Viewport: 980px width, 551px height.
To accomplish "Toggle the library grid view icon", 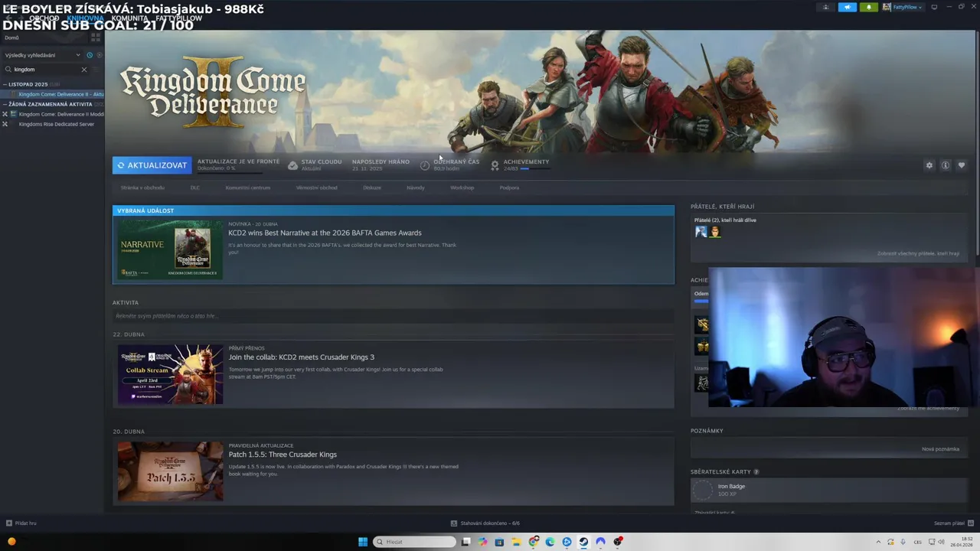I will point(96,37).
